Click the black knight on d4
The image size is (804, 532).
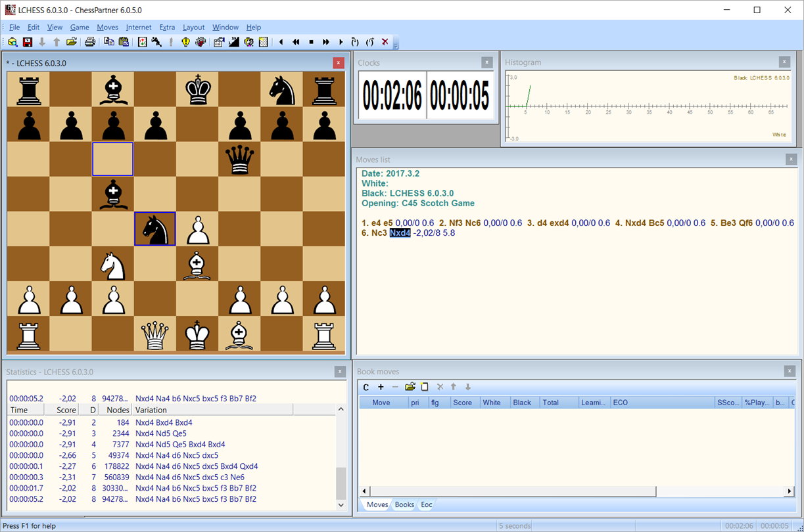(x=155, y=229)
